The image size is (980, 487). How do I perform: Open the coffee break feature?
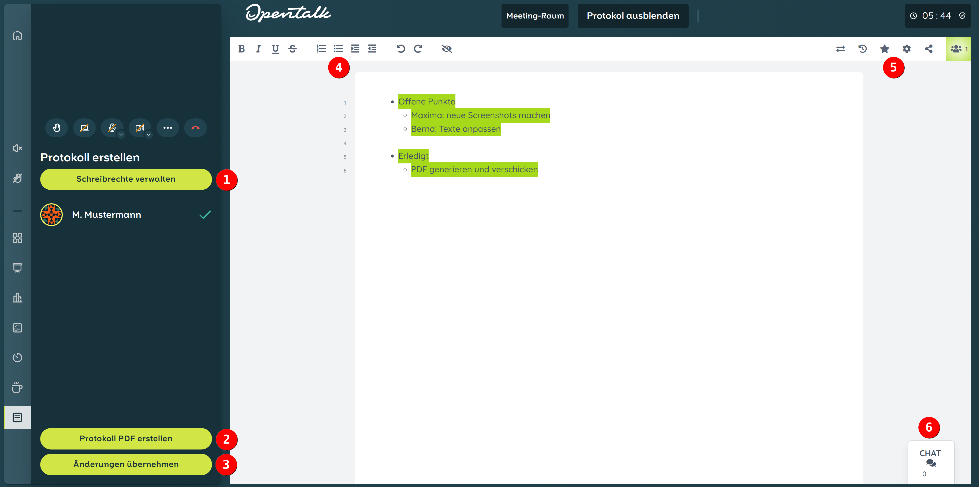point(17,387)
